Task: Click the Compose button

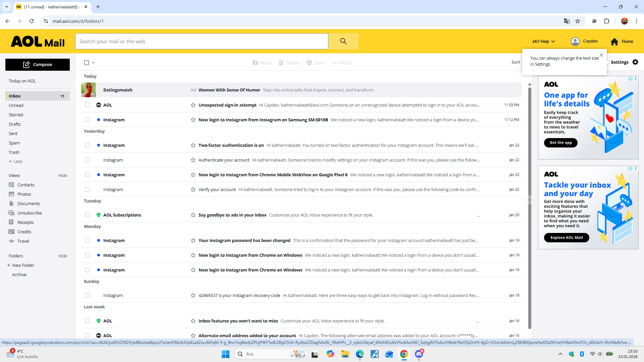Action: coord(38,65)
